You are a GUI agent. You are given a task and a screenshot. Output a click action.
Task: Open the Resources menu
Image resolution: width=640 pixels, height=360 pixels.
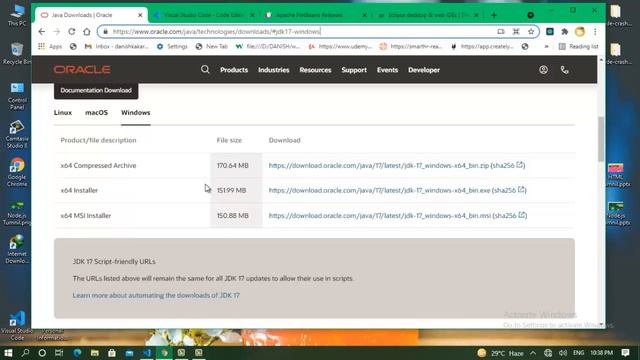(315, 70)
